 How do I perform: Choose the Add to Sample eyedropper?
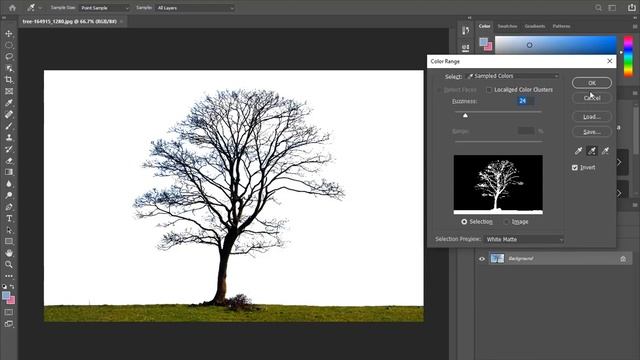point(592,151)
